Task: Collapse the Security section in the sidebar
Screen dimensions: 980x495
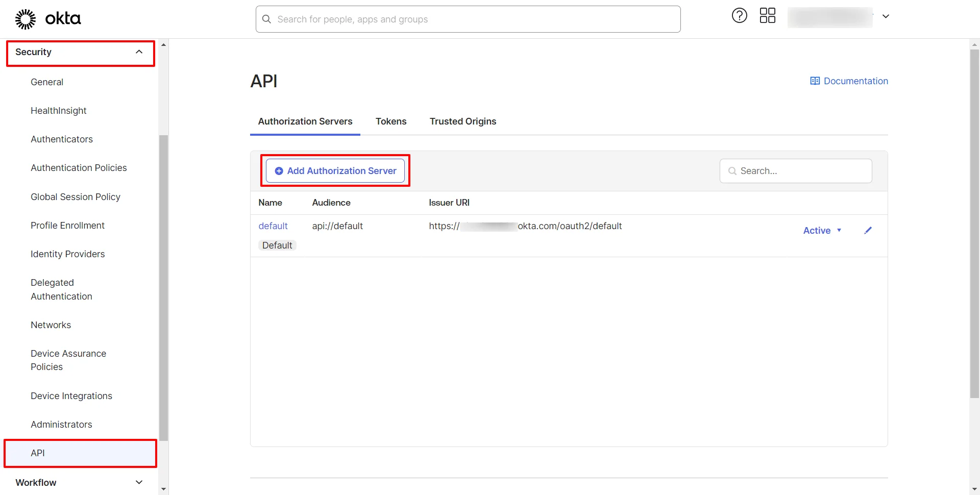Action: click(139, 52)
